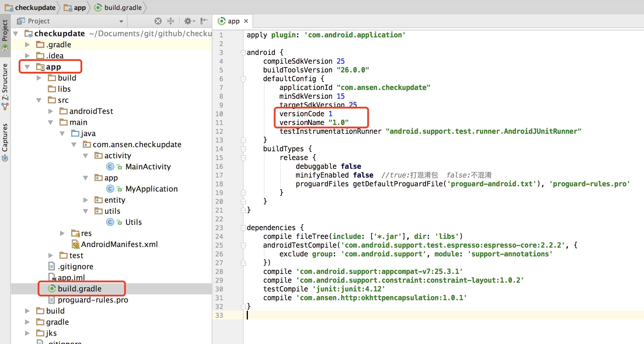Click the AndroidManifest.xml file icon

tap(75, 244)
